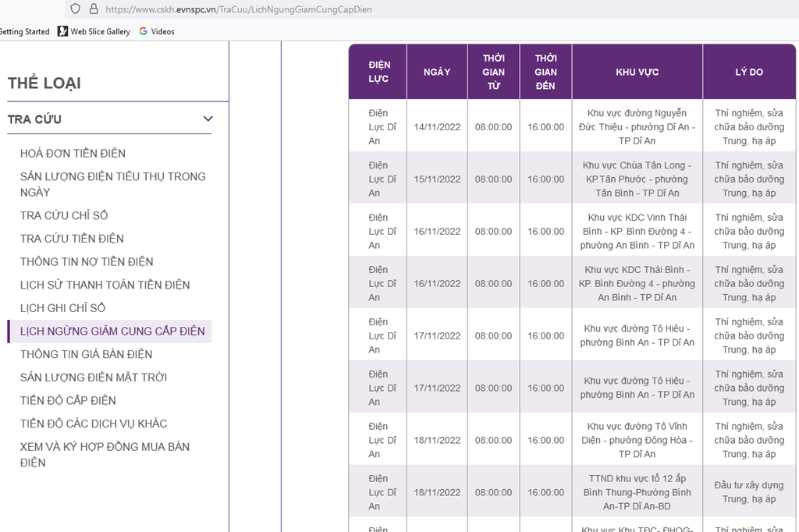Open THÔNG TIN GIÁ BÁN ĐIỆN

86,354
